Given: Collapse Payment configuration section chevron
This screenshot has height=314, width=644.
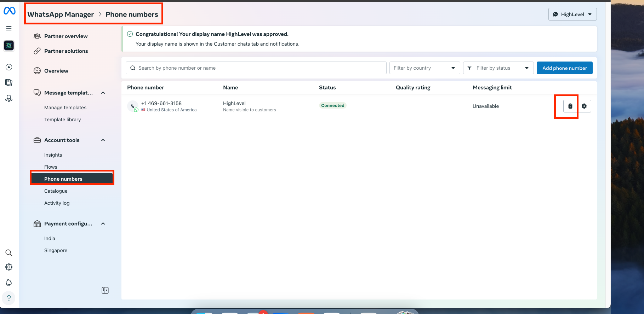Looking at the screenshot, I should pos(103,223).
